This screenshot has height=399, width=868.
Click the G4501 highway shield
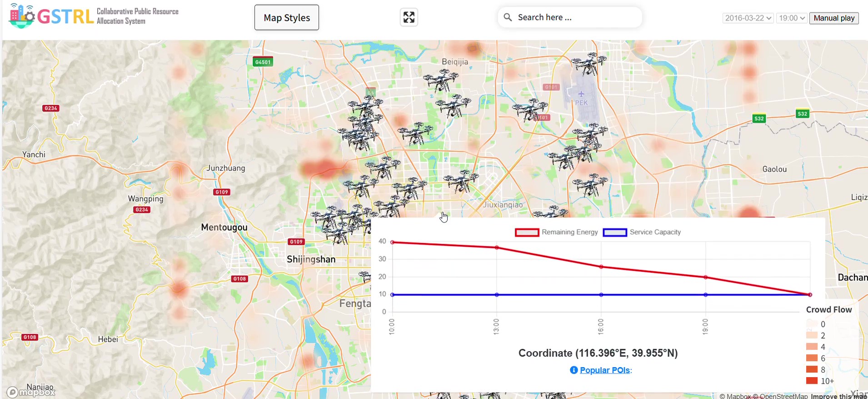pyautogui.click(x=263, y=62)
